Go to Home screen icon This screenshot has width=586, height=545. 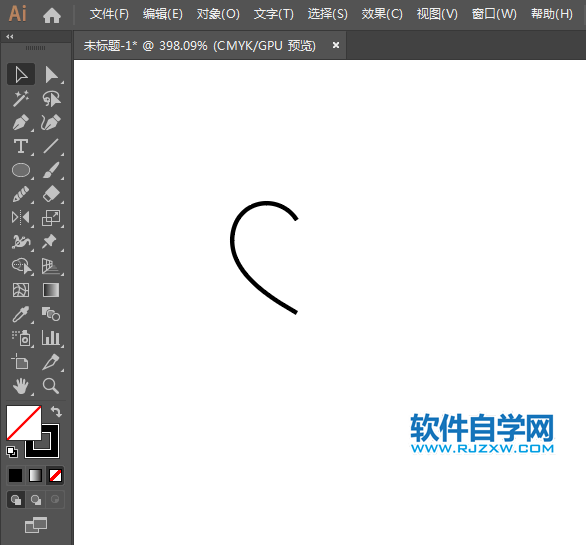[x=52, y=15]
